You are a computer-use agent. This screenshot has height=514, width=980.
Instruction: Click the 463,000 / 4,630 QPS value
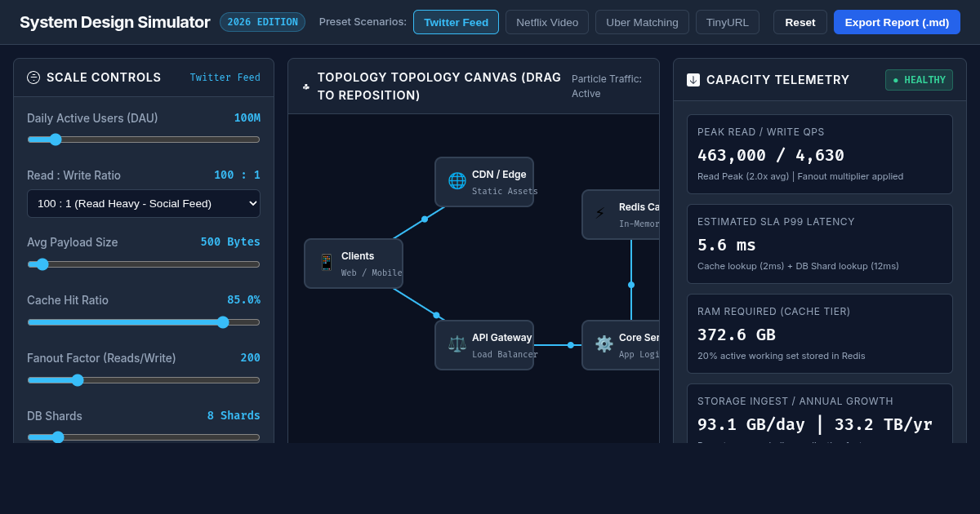coord(771,155)
